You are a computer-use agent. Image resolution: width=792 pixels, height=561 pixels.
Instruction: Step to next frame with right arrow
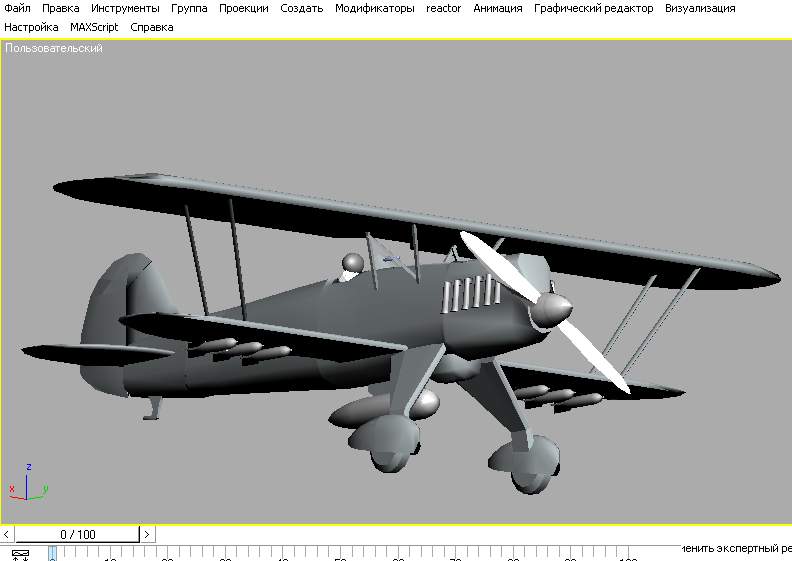pos(147,534)
